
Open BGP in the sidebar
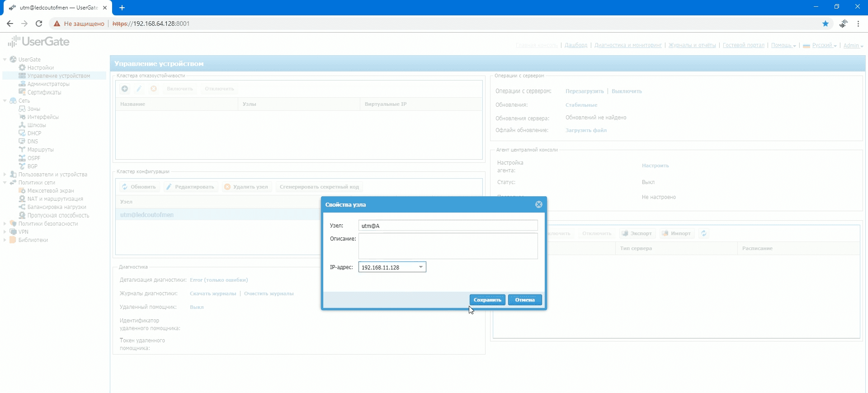(x=33, y=166)
